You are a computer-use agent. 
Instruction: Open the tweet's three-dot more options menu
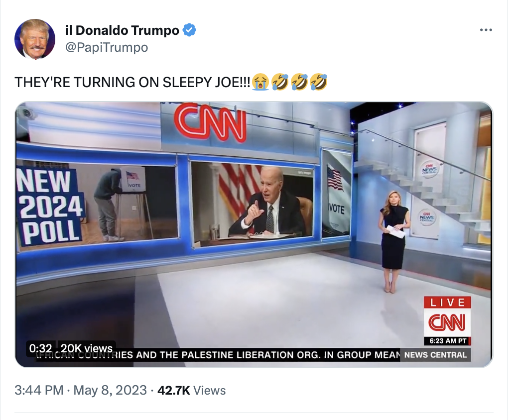click(x=486, y=30)
